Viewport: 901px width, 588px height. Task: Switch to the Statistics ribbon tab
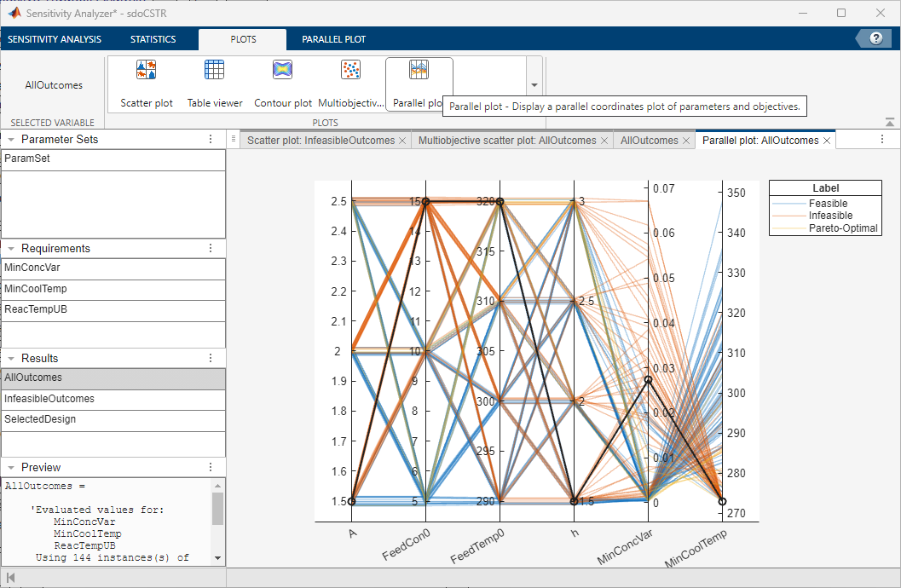153,39
